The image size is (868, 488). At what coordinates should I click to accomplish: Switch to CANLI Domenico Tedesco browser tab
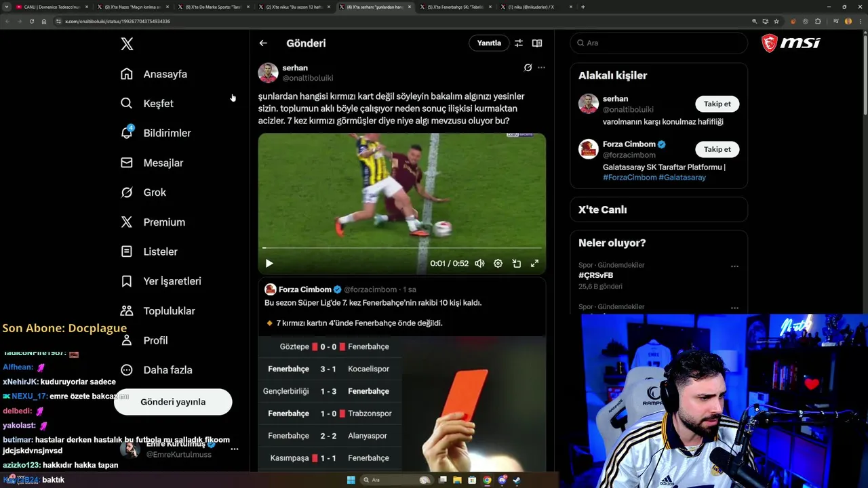(x=52, y=7)
